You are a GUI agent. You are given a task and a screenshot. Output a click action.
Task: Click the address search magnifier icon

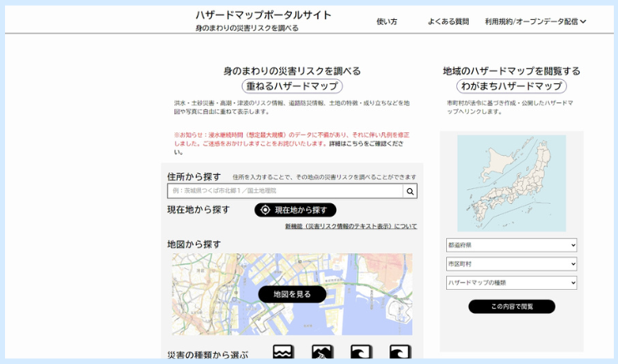point(409,192)
